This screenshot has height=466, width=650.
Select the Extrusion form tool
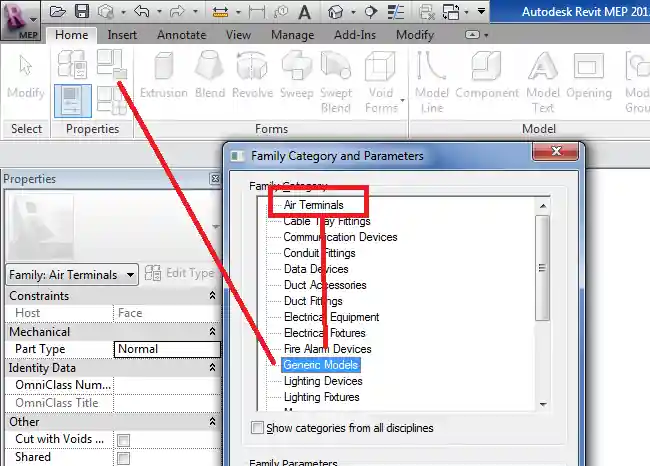pos(163,76)
